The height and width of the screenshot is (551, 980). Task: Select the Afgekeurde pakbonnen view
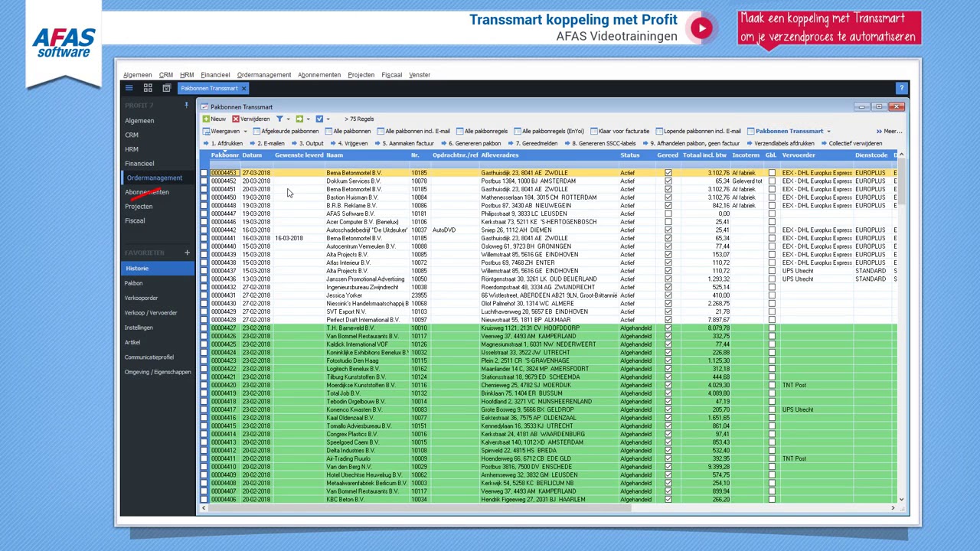(x=286, y=131)
